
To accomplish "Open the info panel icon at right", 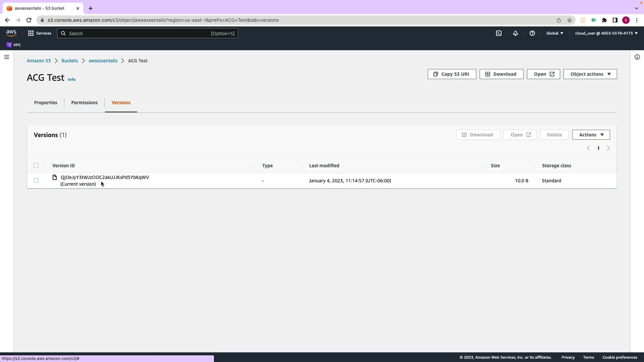I will tap(637, 57).
